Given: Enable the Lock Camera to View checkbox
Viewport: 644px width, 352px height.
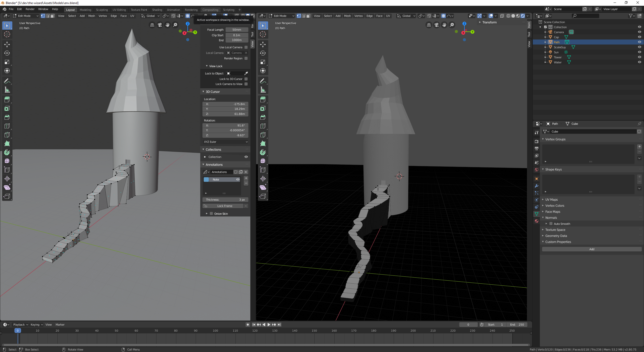Looking at the screenshot, I should pyautogui.click(x=246, y=84).
